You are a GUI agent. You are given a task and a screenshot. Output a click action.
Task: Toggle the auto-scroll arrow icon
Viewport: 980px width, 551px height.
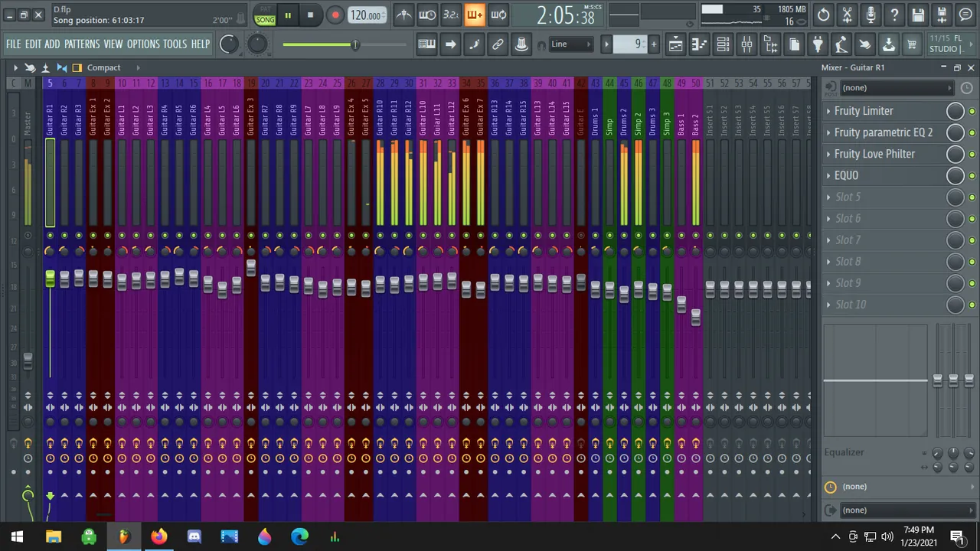click(x=450, y=44)
